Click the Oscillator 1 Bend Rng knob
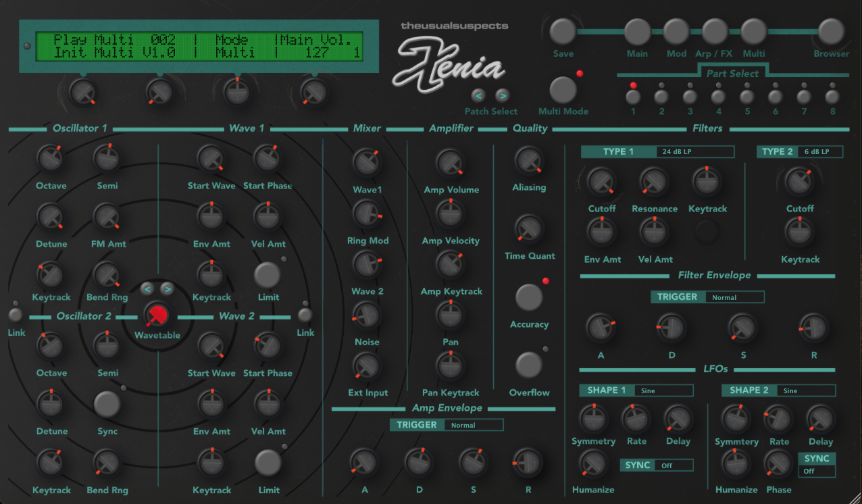 pos(107,274)
